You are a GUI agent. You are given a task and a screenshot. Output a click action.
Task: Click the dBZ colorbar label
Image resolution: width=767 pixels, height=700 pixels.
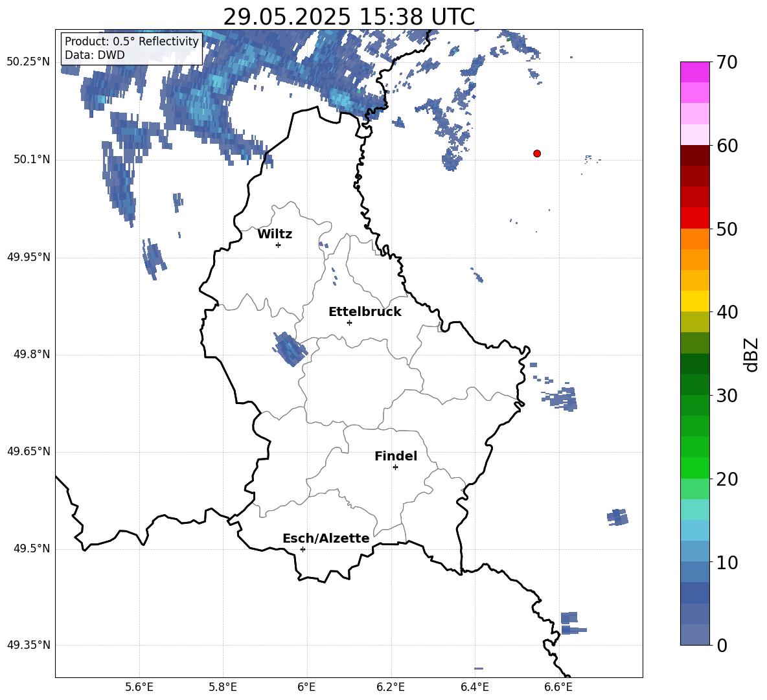click(x=751, y=354)
